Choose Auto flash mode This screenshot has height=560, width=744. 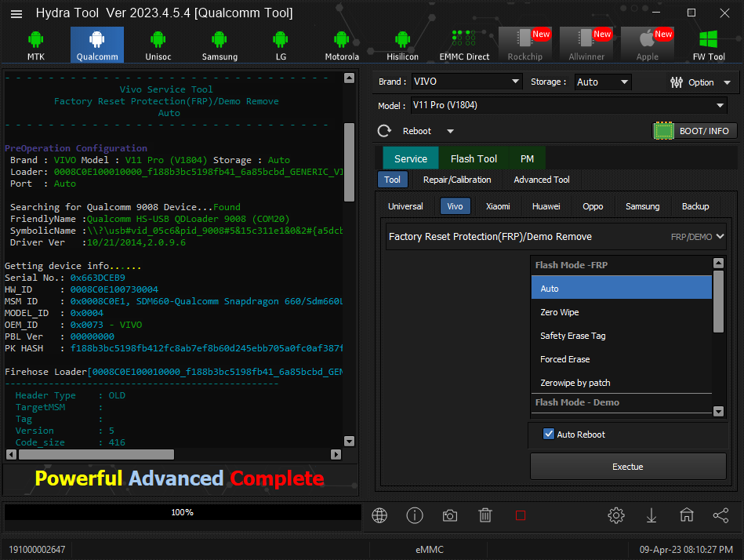pyautogui.click(x=622, y=288)
